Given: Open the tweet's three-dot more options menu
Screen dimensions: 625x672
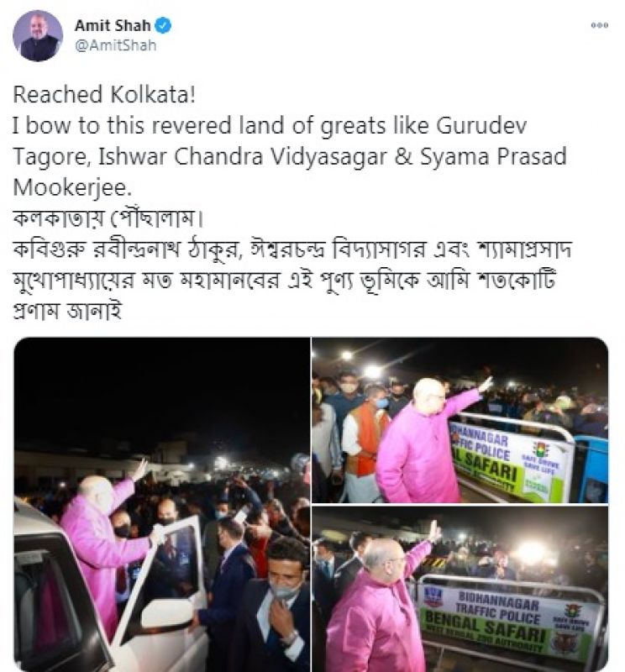Looking at the screenshot, I should coord(599,25).
